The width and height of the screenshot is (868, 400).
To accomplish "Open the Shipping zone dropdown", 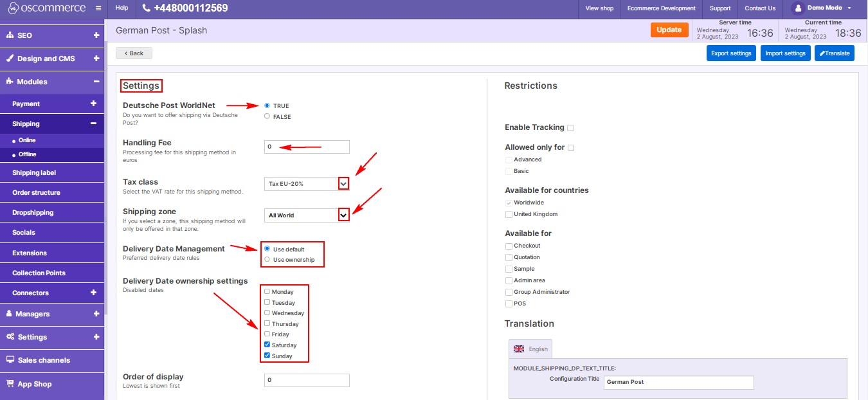I will 307,215.
